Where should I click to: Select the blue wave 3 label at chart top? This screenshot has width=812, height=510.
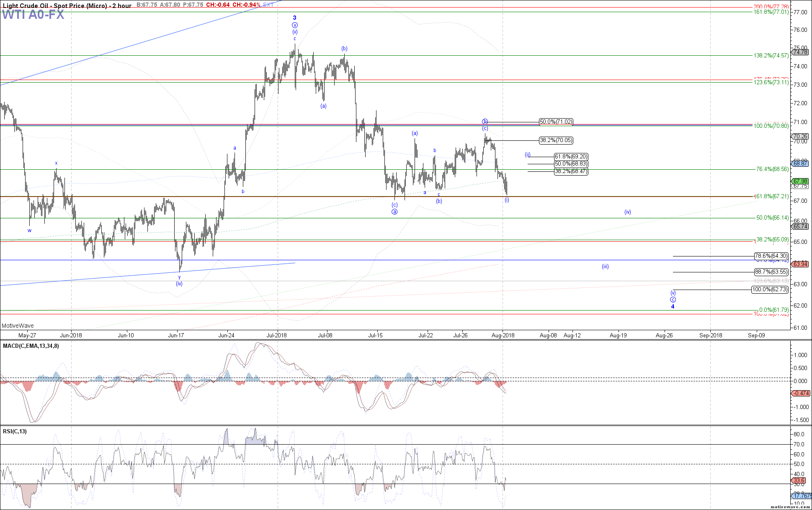click(295, 18)
